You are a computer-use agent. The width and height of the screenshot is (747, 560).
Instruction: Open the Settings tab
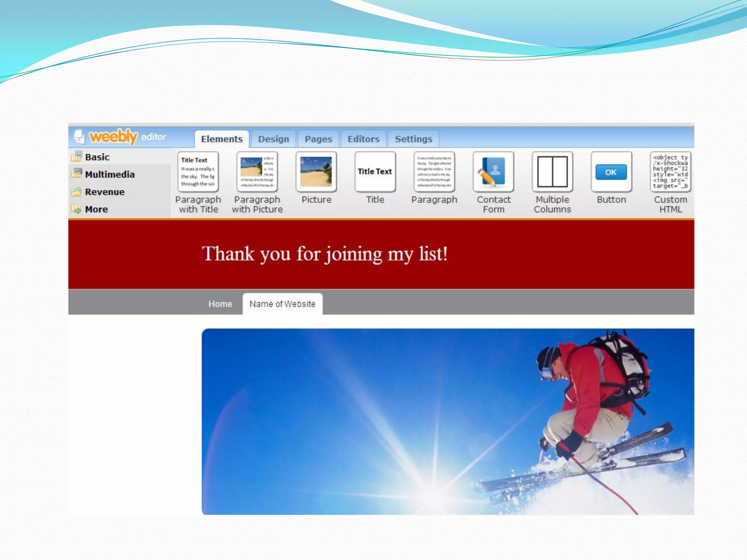413,139
